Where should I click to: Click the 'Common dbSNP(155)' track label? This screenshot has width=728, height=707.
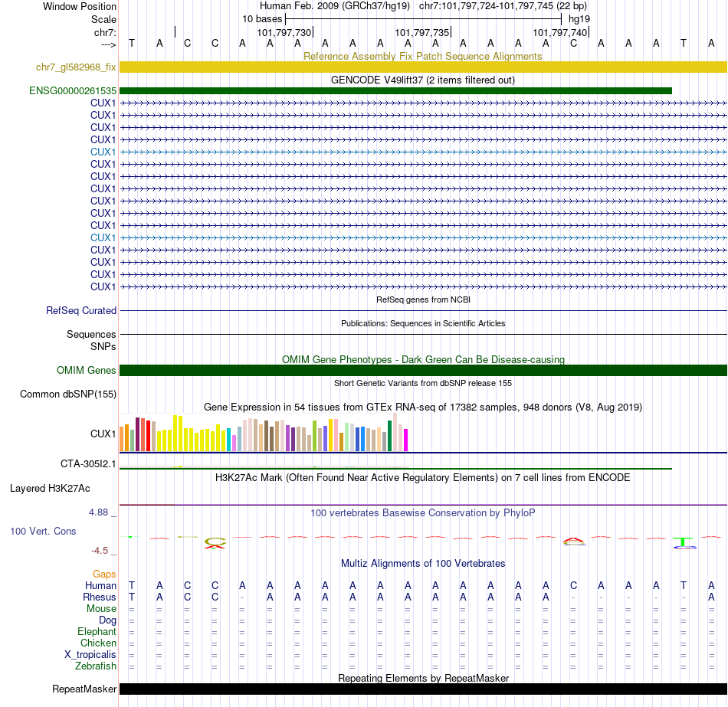[67, 394]
